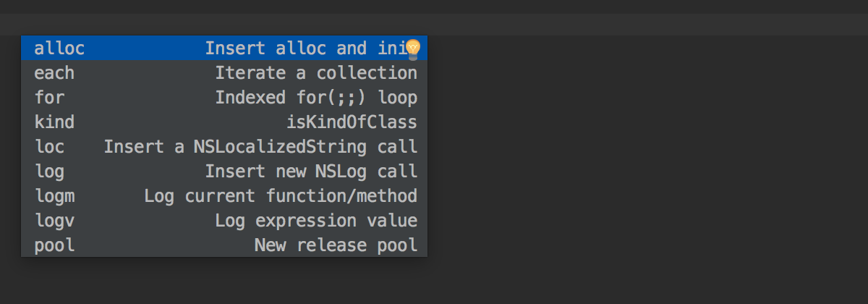This screenshot has height=304, width=868.
Task: Click 'Iterate a collection' description text
Action: pos(316,73)
